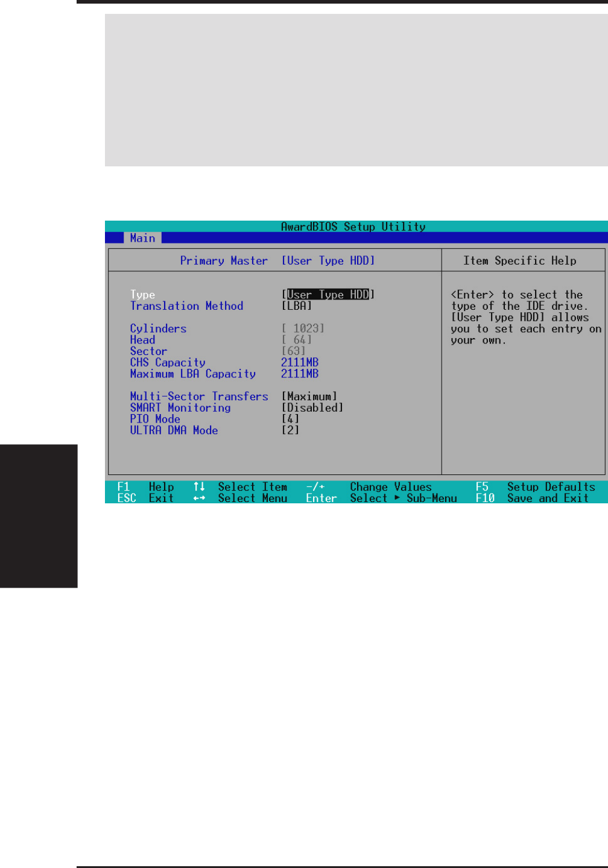Click the Maximum LBA Capacity 2111MB value
The image size is (608, 868).
click(x=300, y=374)
